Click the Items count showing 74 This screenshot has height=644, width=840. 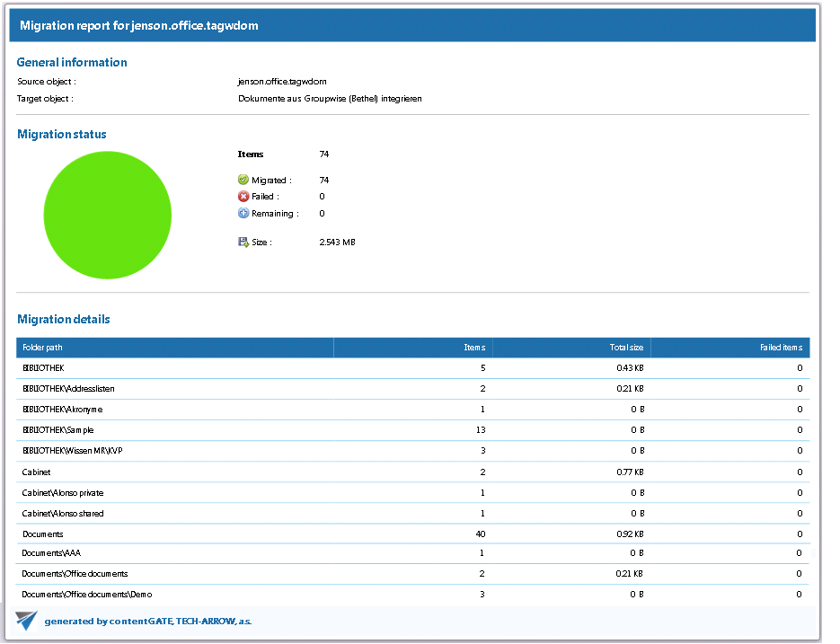323,154
